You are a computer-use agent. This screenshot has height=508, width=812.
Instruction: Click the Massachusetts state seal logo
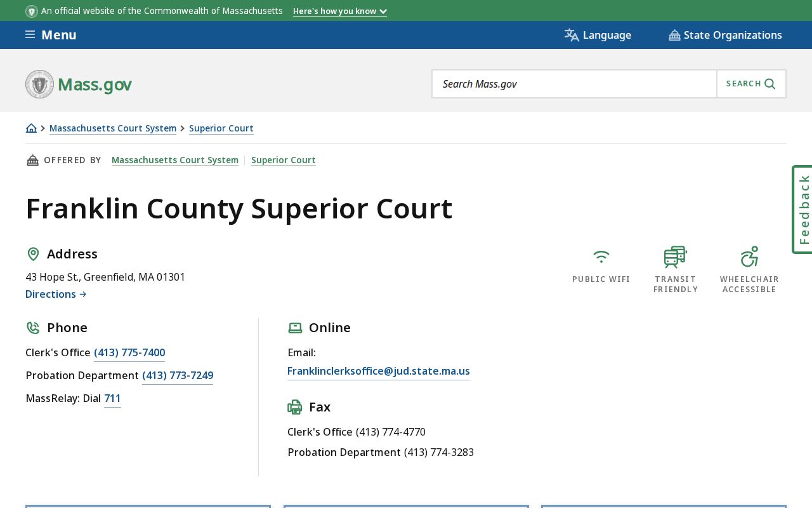[39, 84]
